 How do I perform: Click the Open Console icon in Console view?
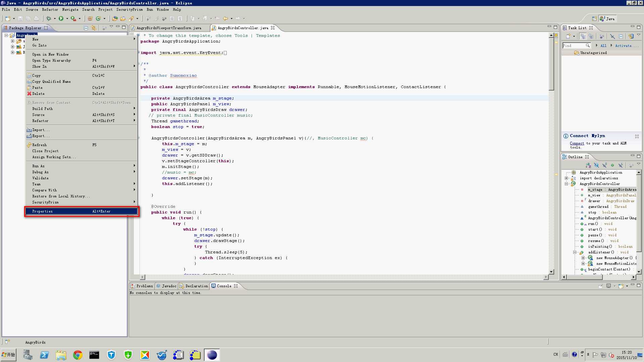(x=621, y=286)
